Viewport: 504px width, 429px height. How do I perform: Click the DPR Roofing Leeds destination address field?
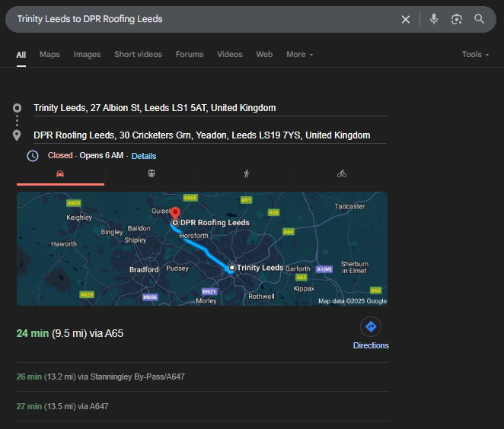tap(210, 135)
